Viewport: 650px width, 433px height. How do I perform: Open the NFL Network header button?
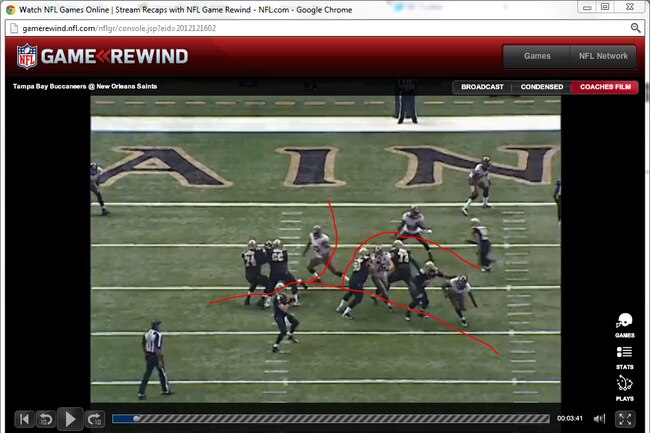(603, 56)
